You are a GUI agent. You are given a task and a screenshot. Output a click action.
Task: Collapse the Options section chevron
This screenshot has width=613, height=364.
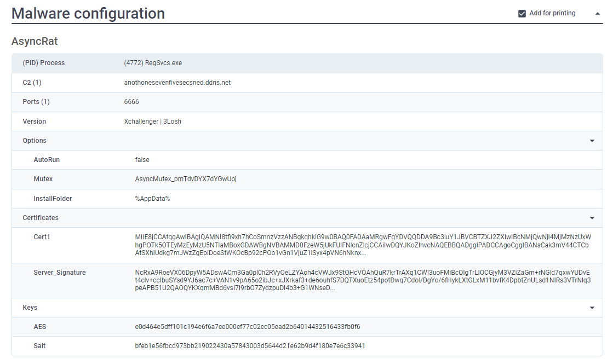coord(592,141)
